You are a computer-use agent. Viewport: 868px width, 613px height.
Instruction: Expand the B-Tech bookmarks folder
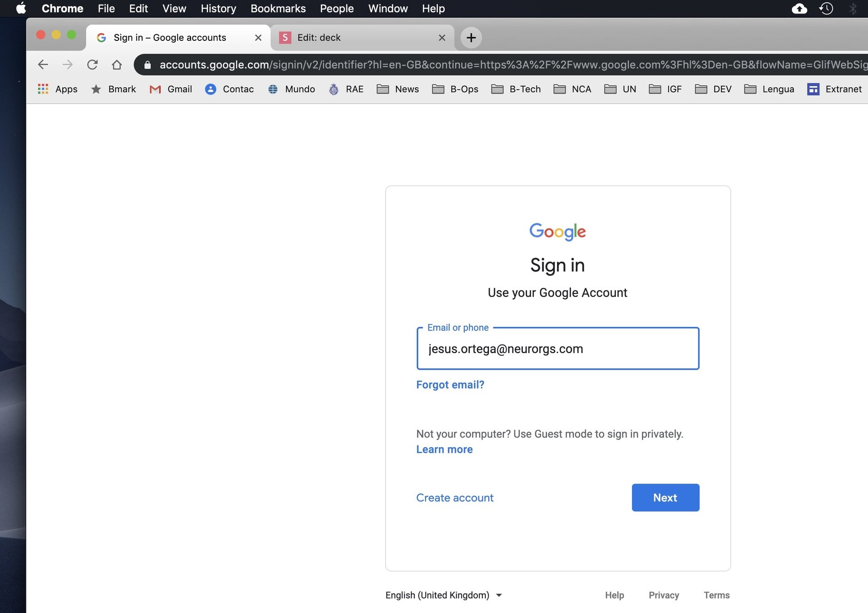click(x=516, y=89)
